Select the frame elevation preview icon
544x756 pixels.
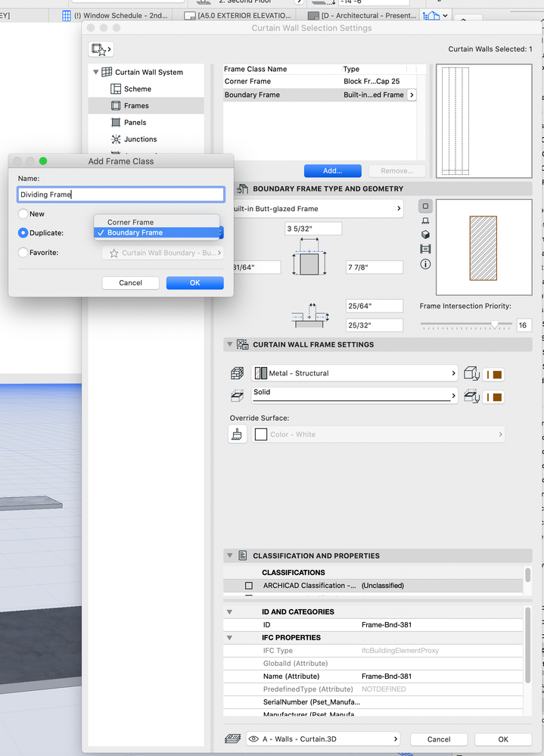[425, 249]
